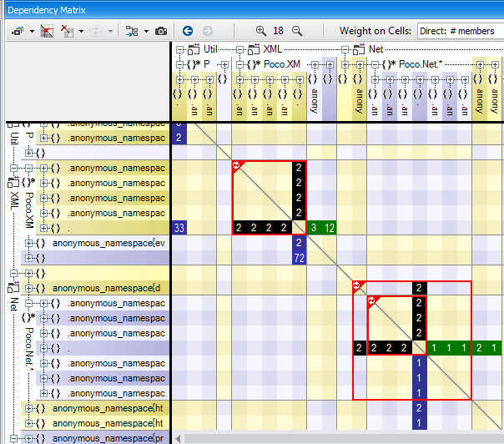Click the first toolbar icon for matrix windows
This screenshot has width=504, height=444.
(17, 31)
